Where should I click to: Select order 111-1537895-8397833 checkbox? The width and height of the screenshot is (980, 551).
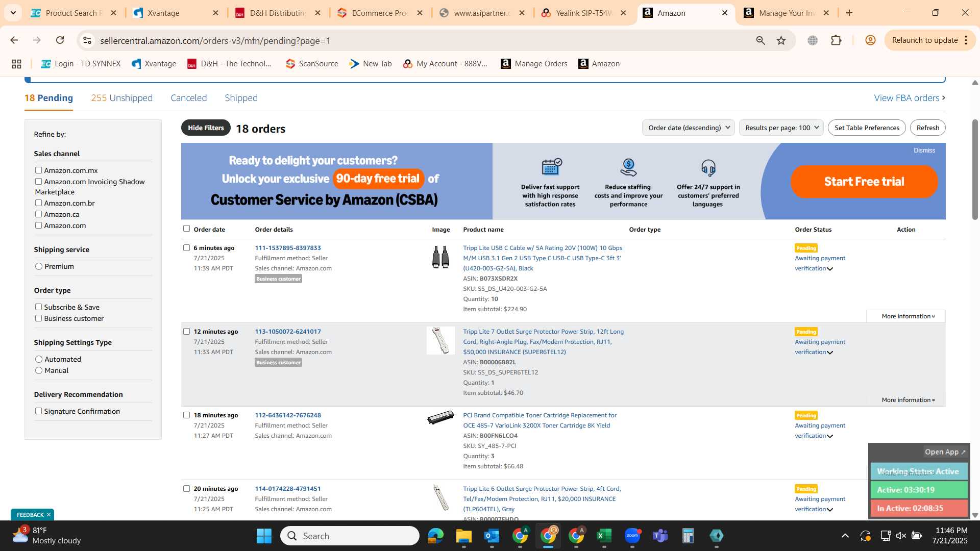coord(186,247)
